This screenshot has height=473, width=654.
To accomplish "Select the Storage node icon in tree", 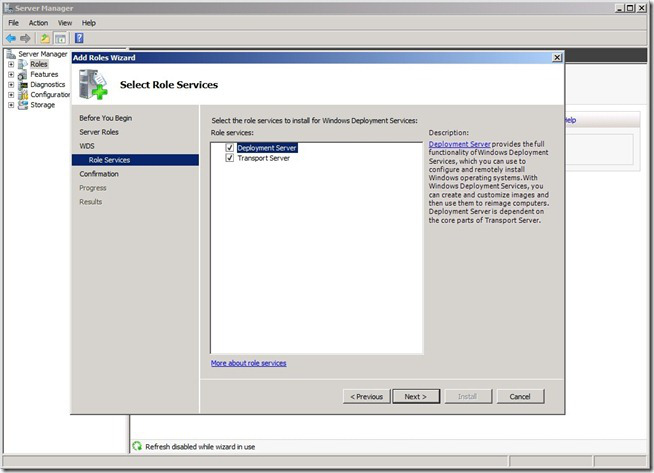I will (x=23, y=104).
